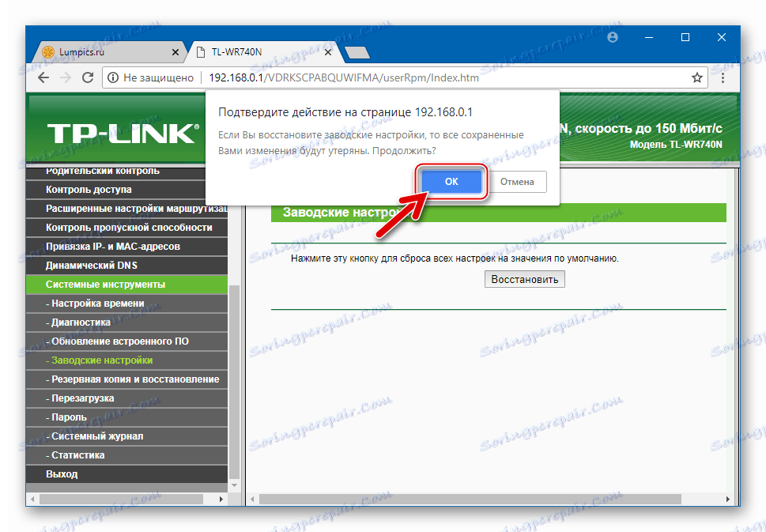Close the Lumpics.ru tab
The height and width of the screenshot is (532, 766).
click(175, 52)
